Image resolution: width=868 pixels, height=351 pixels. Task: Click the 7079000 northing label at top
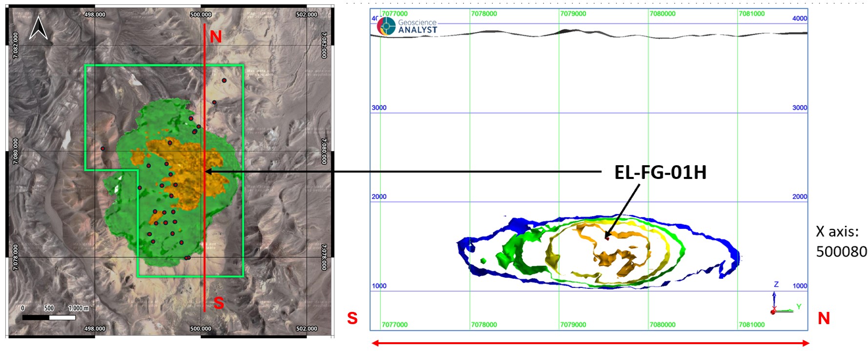click(573, 14)
